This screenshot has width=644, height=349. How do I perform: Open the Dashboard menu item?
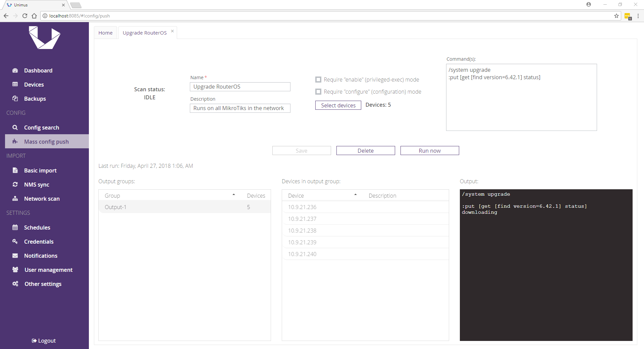pos(38,70)
